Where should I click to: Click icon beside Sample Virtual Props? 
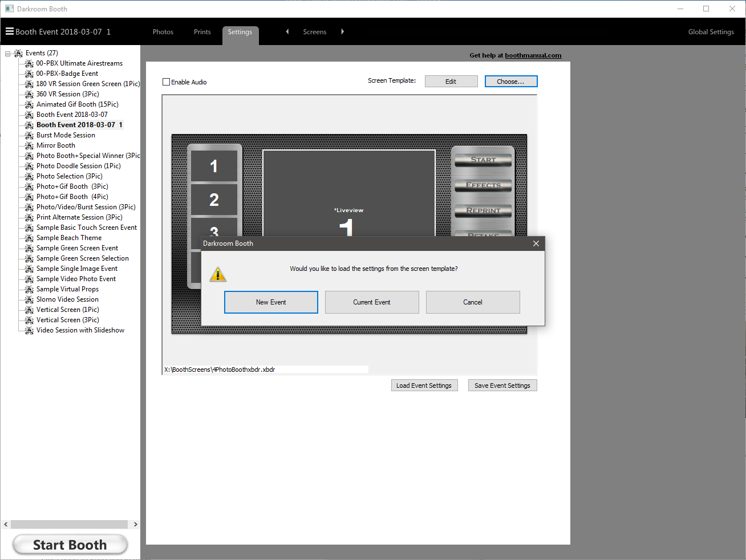(x=30, y=289)
